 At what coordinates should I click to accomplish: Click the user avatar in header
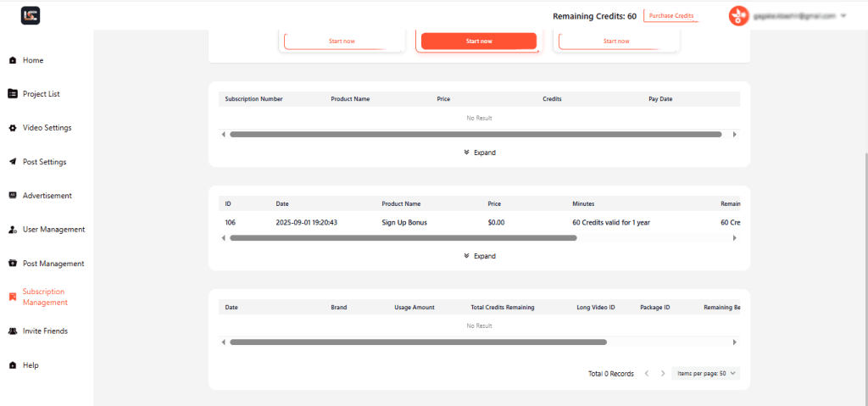pos(738,16)
